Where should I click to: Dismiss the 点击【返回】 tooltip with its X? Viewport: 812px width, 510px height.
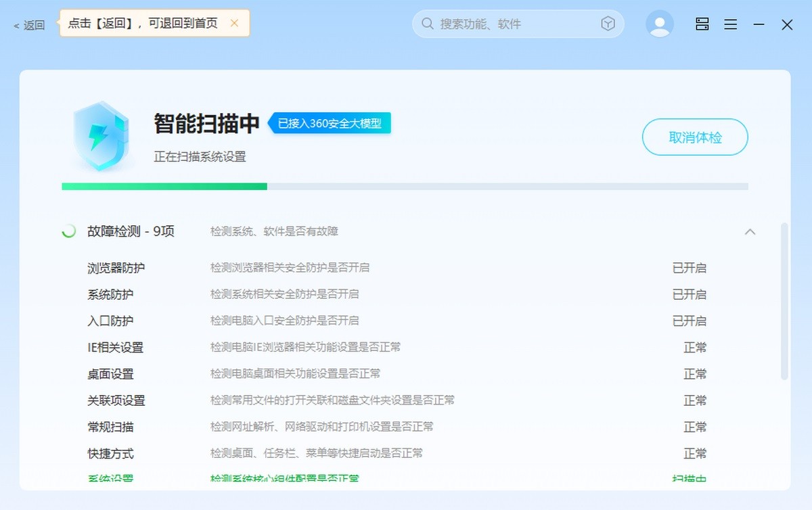pos(234,23)
